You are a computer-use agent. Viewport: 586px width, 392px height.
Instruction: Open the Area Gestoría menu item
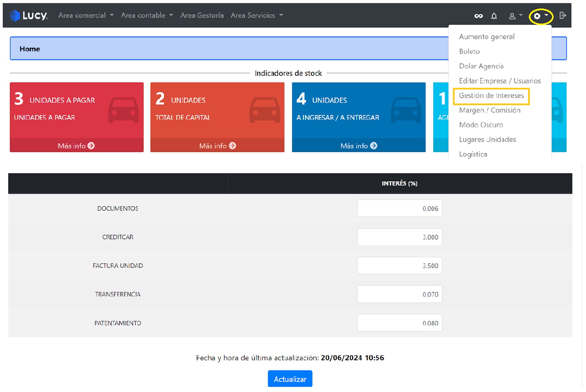coord(202,15)
